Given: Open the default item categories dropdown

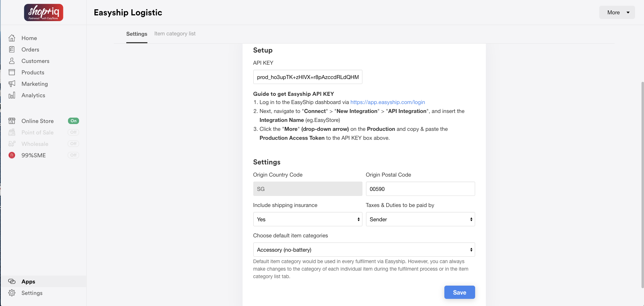Looking at the screenshot, I should point(364,250).
